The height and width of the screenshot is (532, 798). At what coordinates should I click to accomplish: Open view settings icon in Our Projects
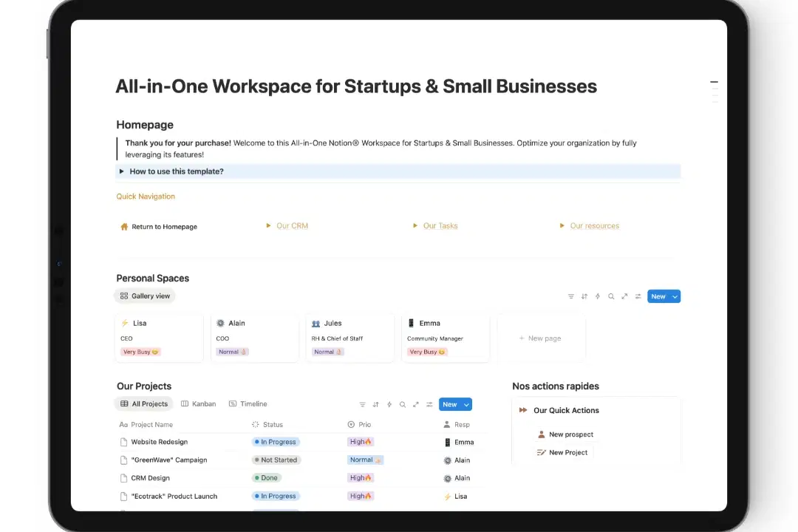point(429,404)
